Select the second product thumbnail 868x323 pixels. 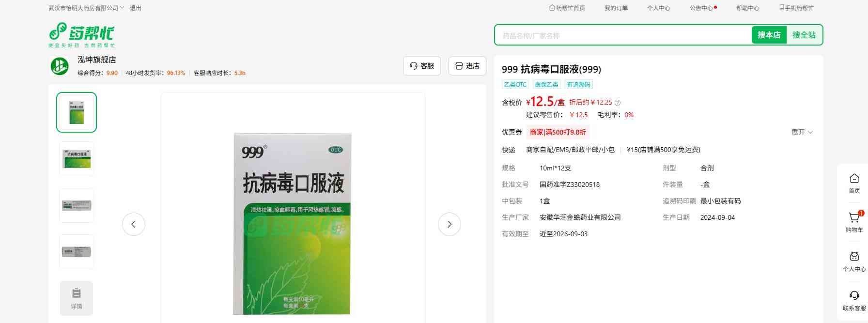pos(77,159)
